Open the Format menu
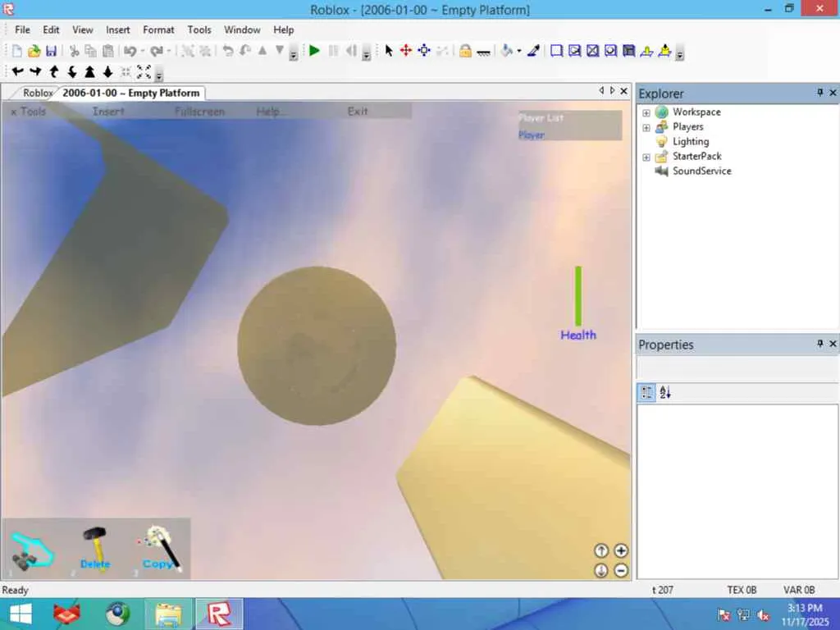840x630 pixels. point(158,30)
